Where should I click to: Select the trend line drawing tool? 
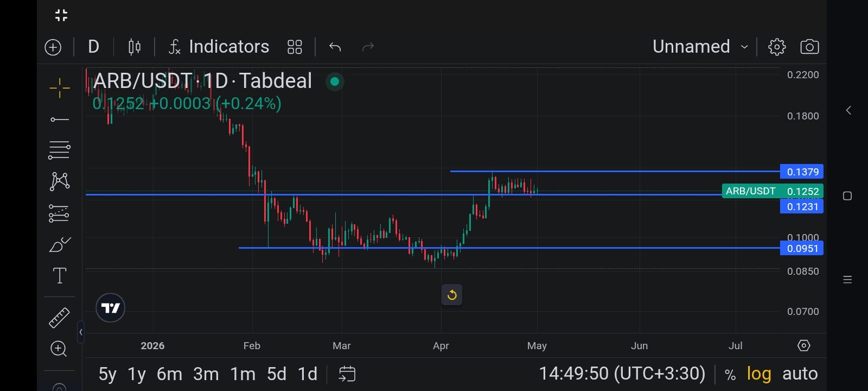tap(59, 119)
